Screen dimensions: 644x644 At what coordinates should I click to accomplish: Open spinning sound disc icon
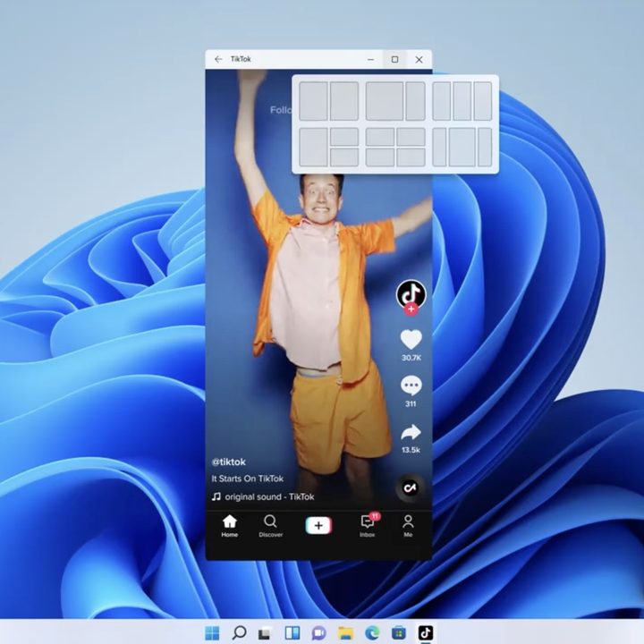410,487
